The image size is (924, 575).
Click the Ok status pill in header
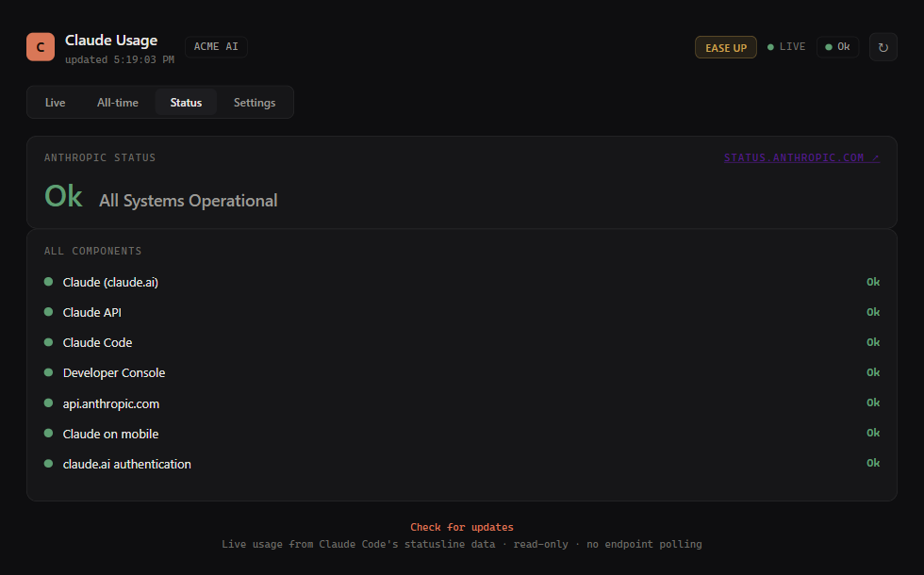click(x=837, y=47)
